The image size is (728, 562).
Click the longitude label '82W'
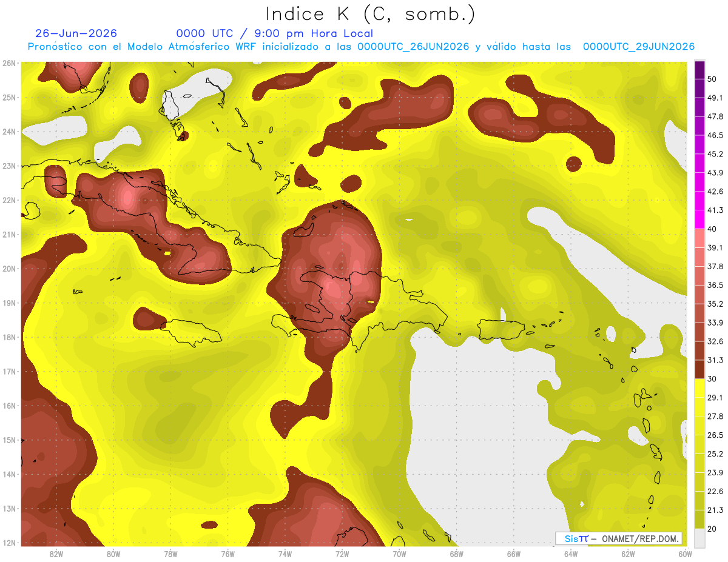(x=56, y=554)
